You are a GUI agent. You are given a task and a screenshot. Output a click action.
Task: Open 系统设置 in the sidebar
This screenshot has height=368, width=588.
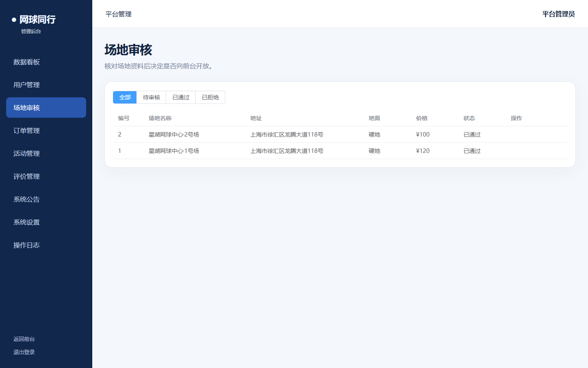tap(46, 222)
